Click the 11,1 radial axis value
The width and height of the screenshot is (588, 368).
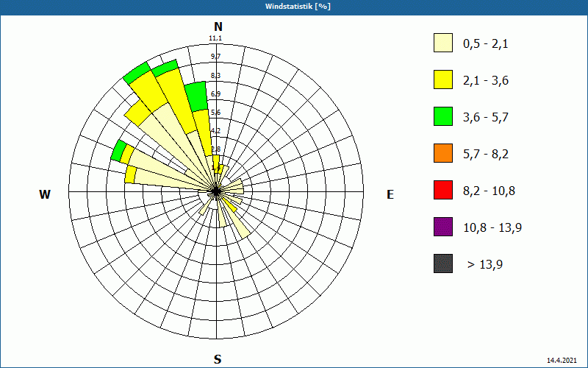215,38
